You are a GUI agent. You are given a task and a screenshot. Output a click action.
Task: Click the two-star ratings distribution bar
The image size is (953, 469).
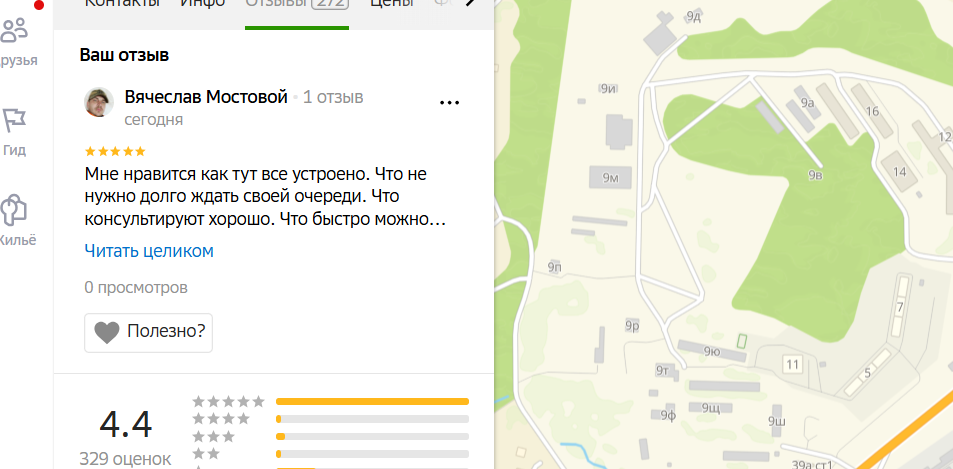pyautogui.click(x=373, y=454)
